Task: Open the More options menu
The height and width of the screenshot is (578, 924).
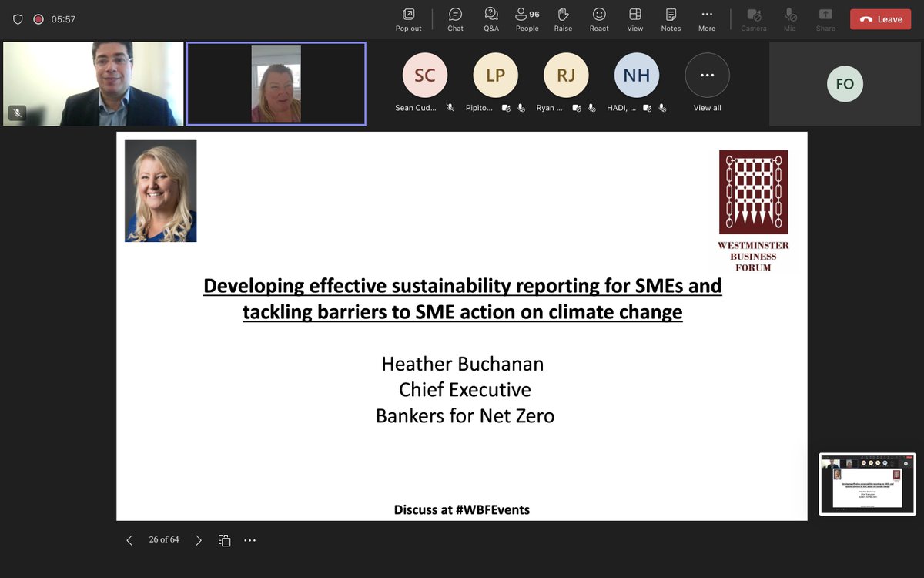Action: [706, 18]
